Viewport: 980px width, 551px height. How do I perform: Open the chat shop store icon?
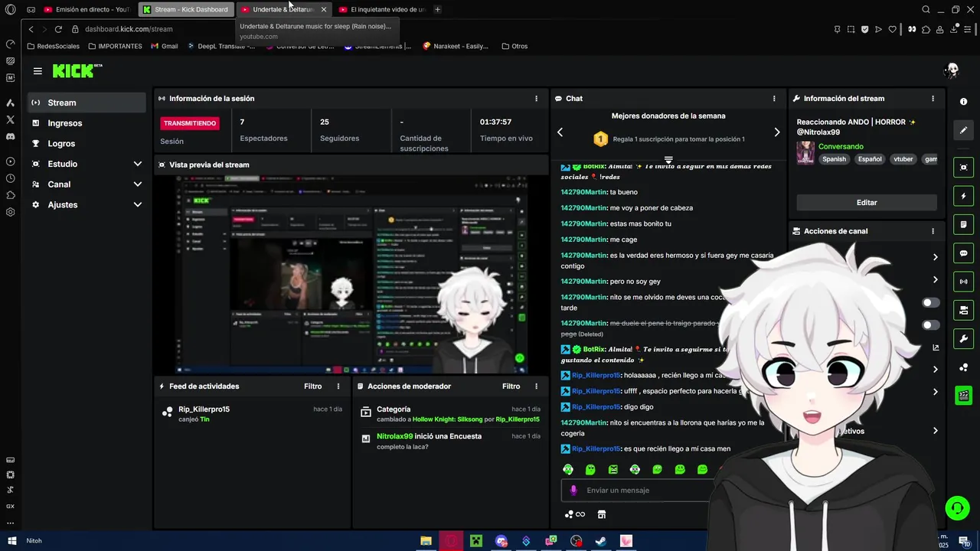(602, 514)
